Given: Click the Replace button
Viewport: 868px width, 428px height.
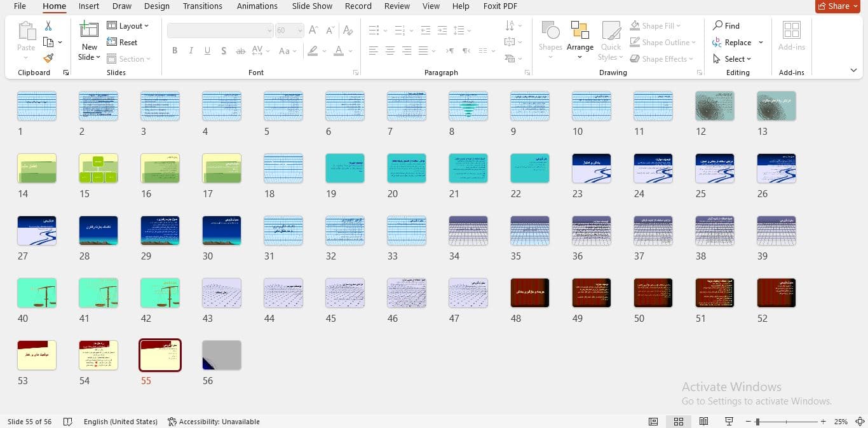Looking at the screenshot, I should [x=738, y=42].
